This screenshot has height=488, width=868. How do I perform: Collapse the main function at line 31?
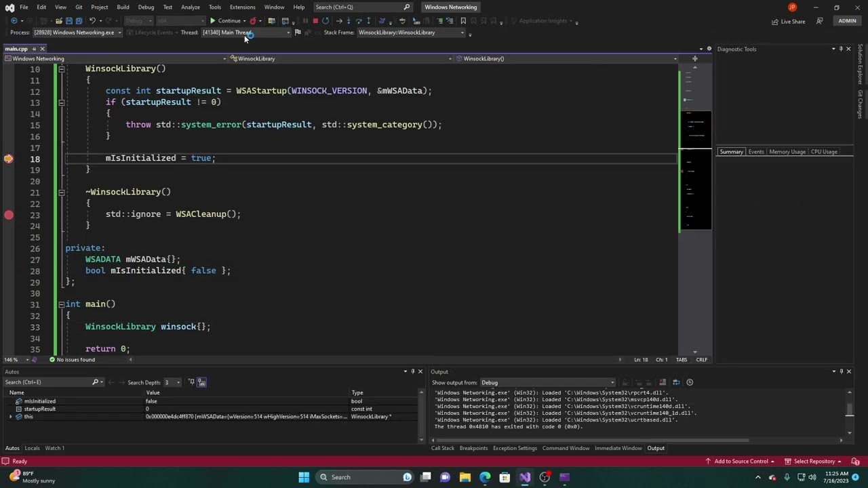(61, 304)
